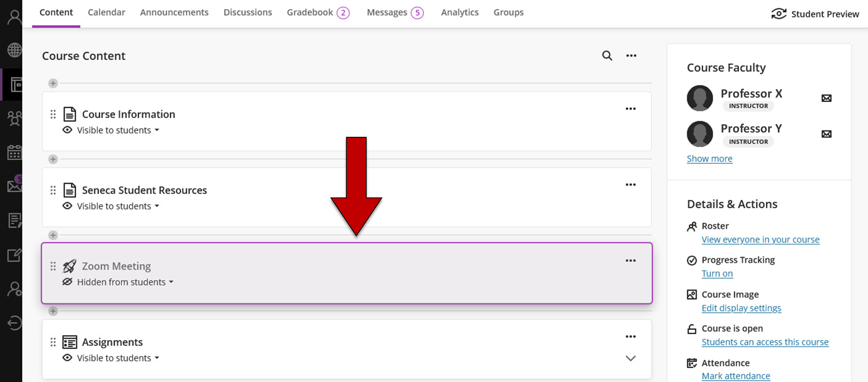Grab drag handle of Zoom Meeting

pyautogui.click(x=53, y=266)
